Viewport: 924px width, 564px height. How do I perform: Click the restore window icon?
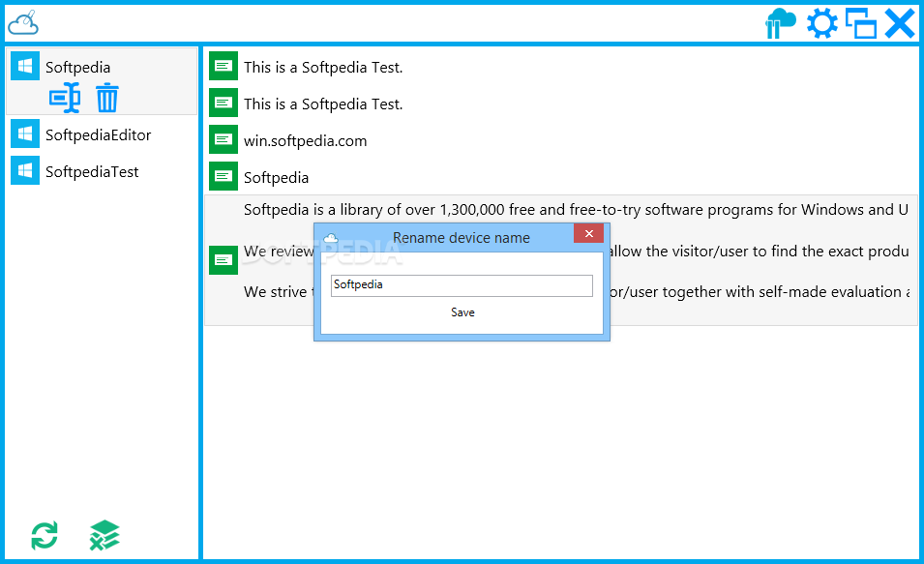[x=861, y=23]
